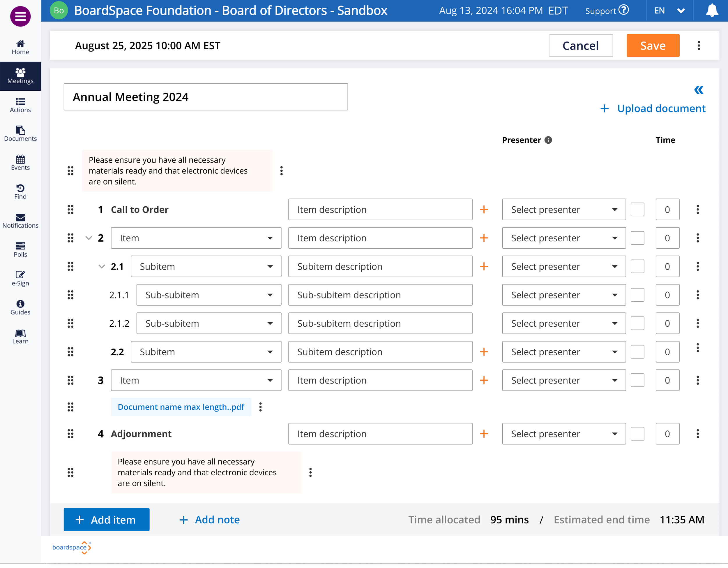The width and height of the screenshot is (728, 568).
Task: Check the Call to Order presenter checkbox
Action: (637, 210)
